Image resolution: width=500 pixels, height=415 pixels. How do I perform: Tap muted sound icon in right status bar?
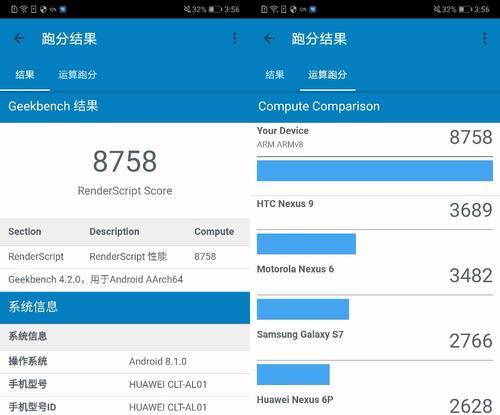point(437,9)
